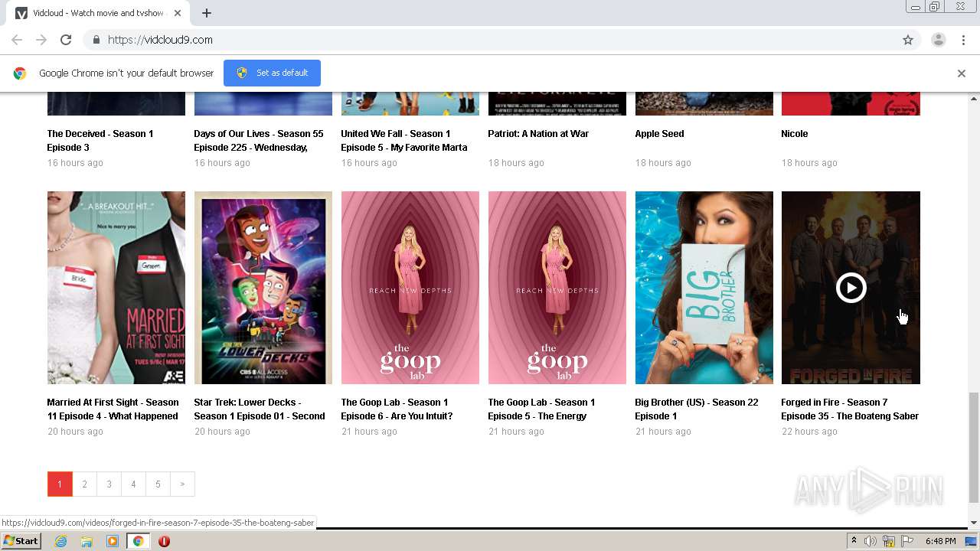
Task: Click Goop Lab Episode 5 The Energy title
Action: tap(541, 409)
